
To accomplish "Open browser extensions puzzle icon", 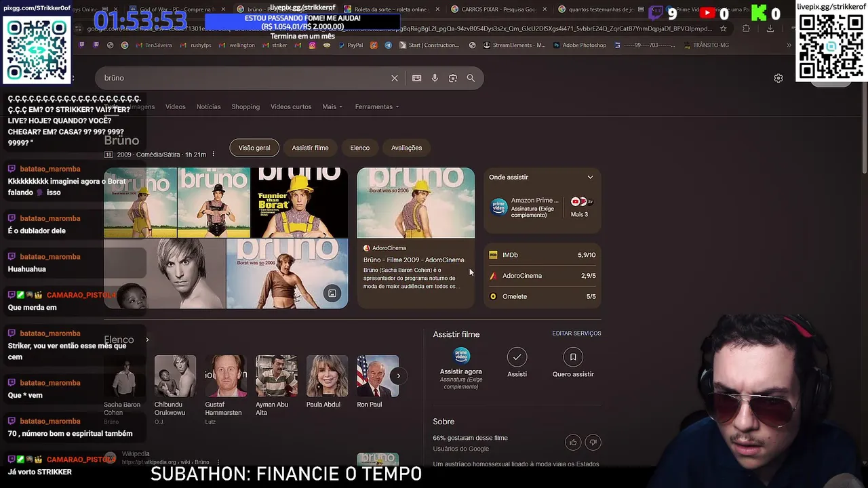I will (747, 28).
